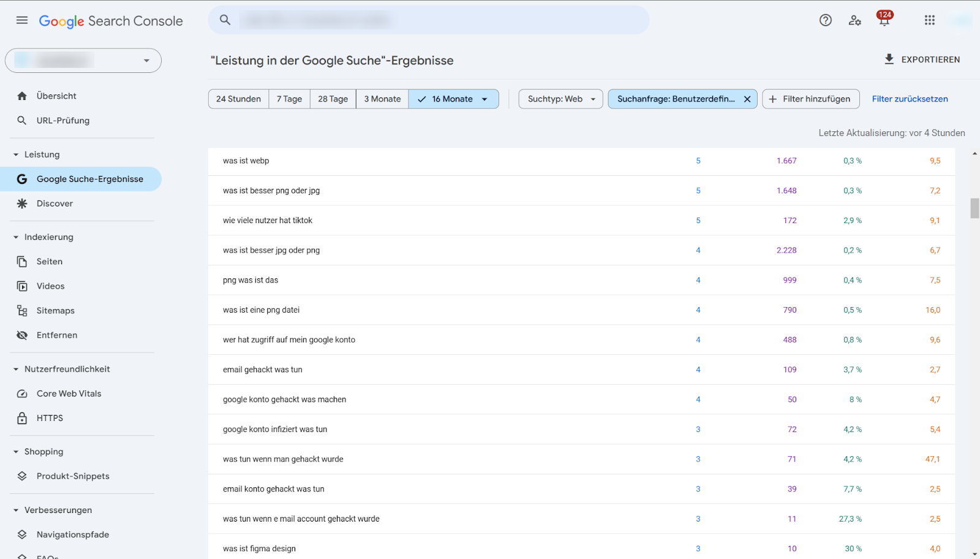Click query 'was tun wenn man gehackt wurde'
The height and width of the screenshot is (559, 980).
tap(283, 459)
